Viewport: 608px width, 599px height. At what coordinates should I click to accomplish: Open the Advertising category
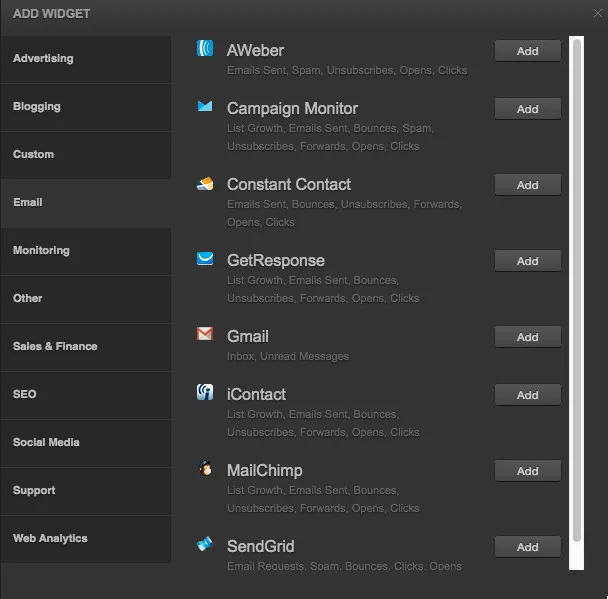(86, 59)
